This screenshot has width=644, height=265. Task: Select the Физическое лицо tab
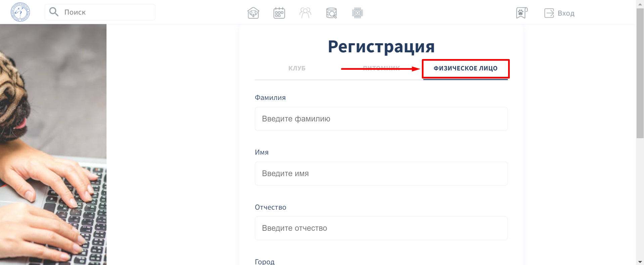click(465, 68)
